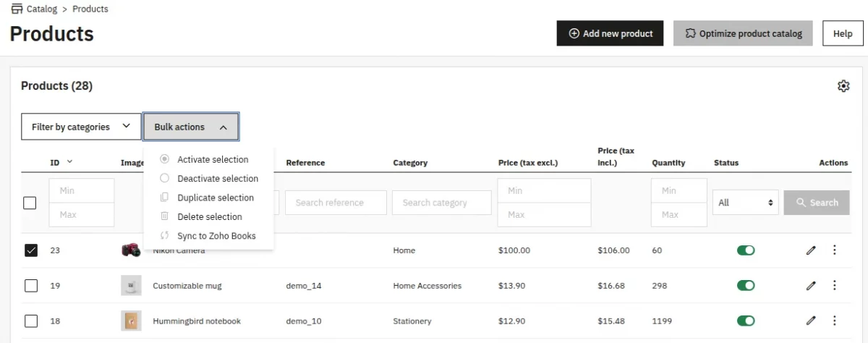Click the Catalog breadcrumb link
The height and width of the screenshot is (343, 868).
coord(42,9)
